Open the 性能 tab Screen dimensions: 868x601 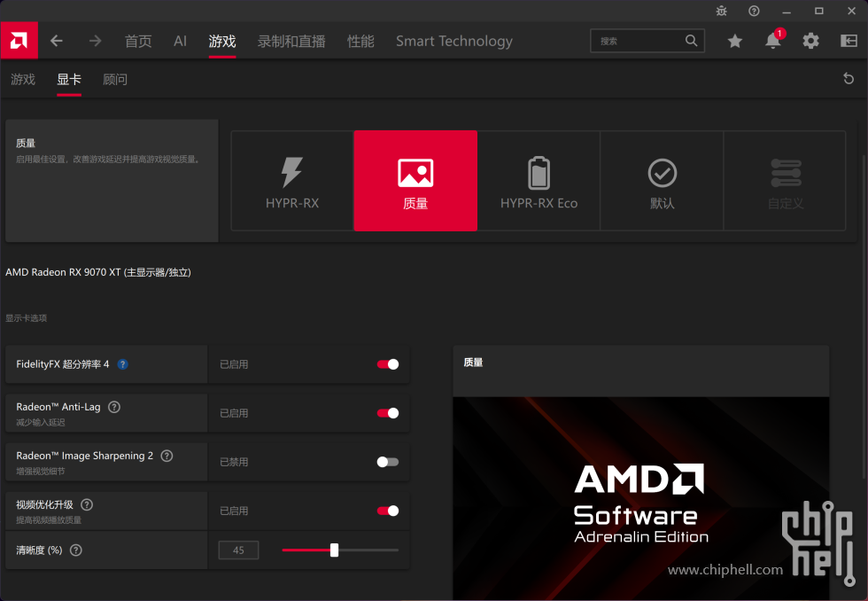click(360, 41)
